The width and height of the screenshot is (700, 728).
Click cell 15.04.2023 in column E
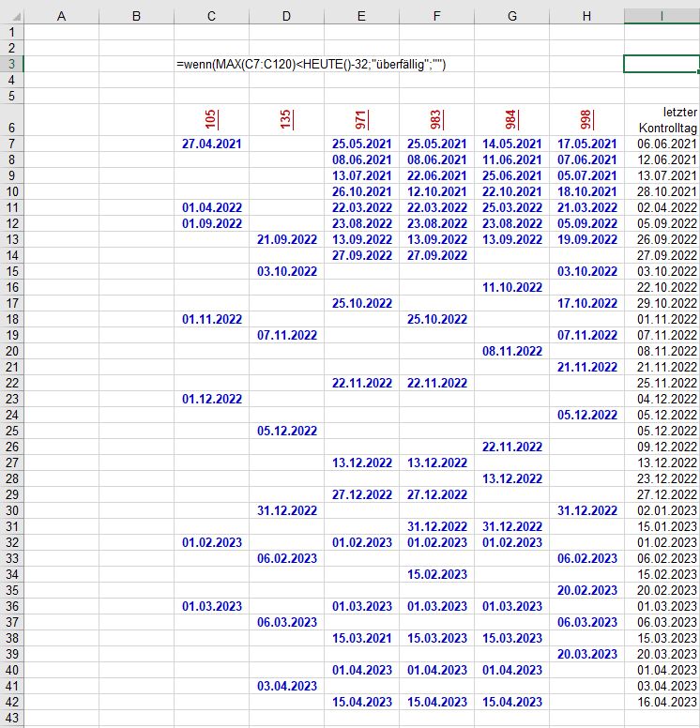(x=361, y=702)
